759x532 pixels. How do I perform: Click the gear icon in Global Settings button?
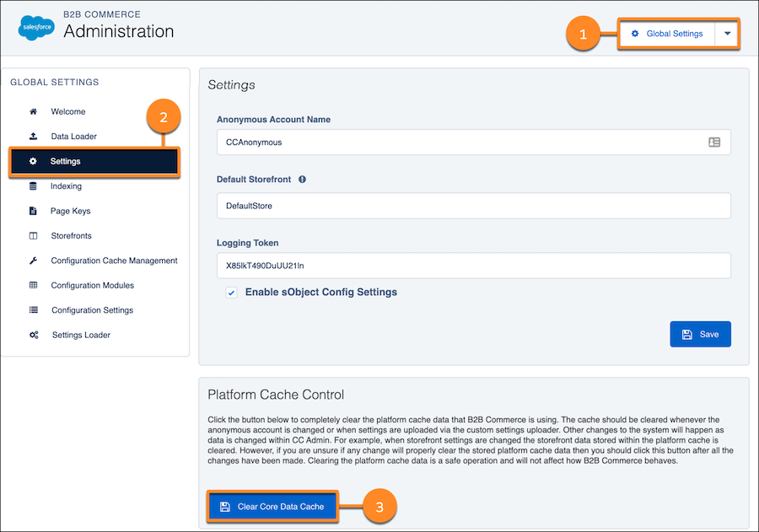coord(634,34)
